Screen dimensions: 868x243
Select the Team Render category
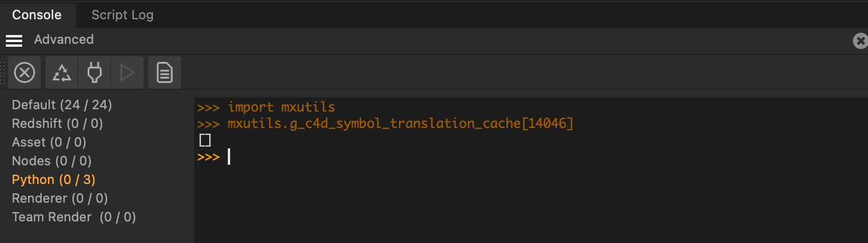tap(74, 217)
